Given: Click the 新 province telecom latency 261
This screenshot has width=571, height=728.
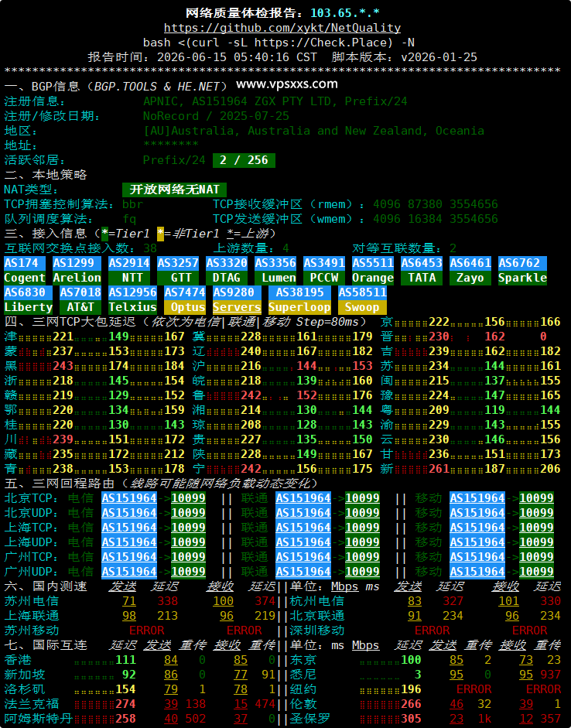Looking at the screenshot, I should (x=439, y=469).
